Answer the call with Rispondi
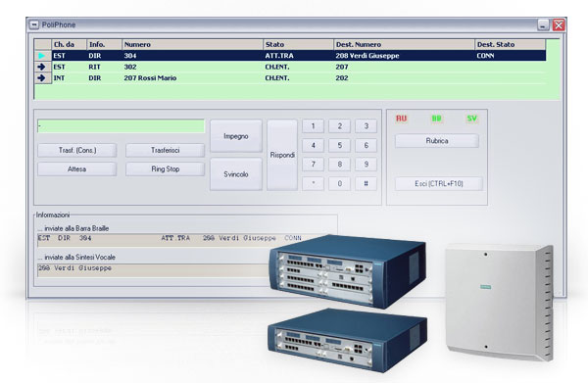 282,155
